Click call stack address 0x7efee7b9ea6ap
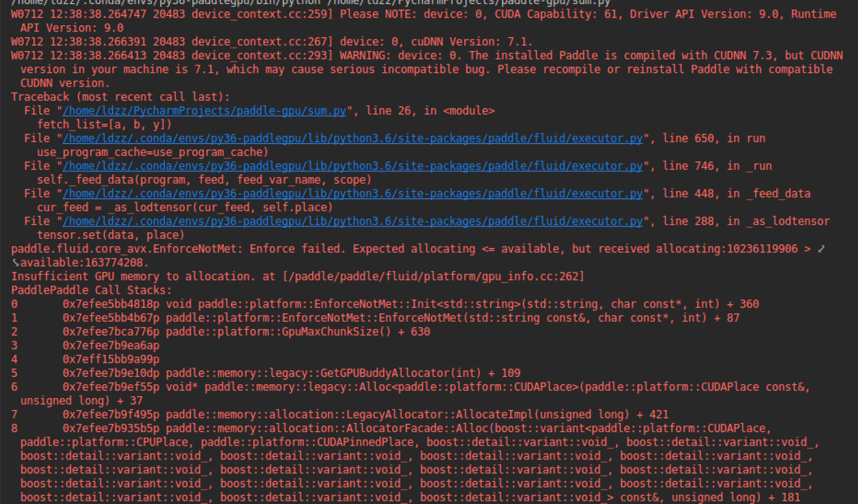Screen dimensions: 858x504 (x=111, y=345)
